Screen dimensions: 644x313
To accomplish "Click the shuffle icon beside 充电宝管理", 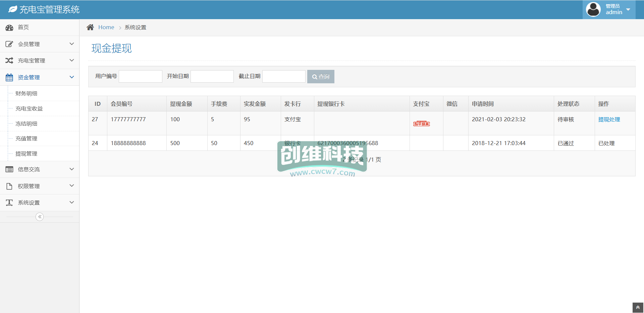I will [x=9, y=60].
